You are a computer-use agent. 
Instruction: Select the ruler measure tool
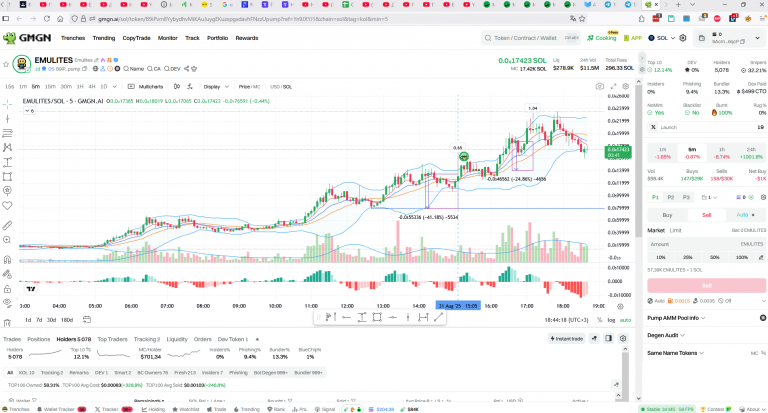[x=7, y=225]
